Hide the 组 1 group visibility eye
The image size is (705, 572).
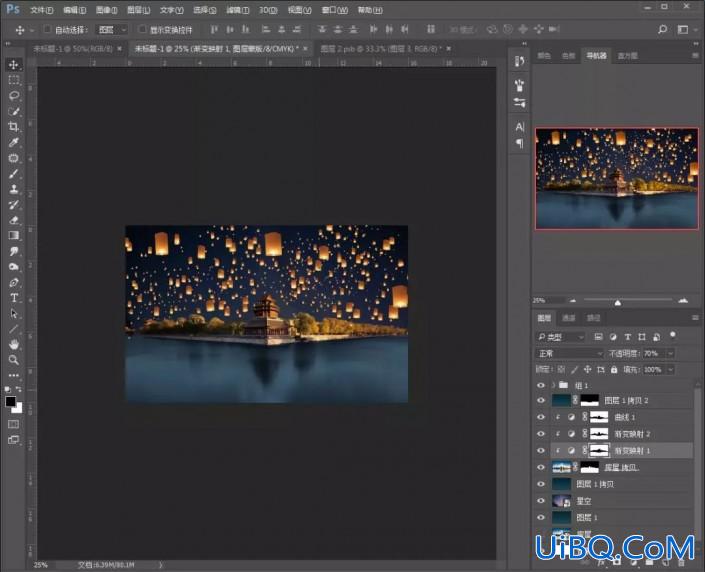click(541, 385)
